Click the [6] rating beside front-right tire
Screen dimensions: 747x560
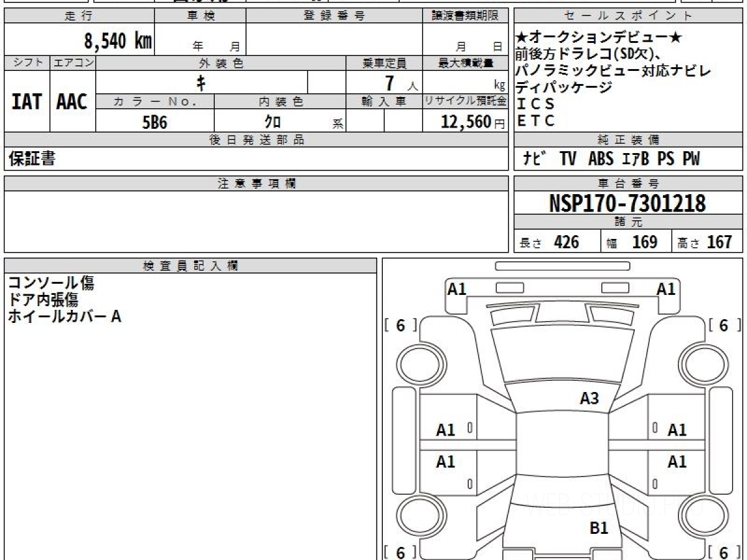[x=724, y=325]
